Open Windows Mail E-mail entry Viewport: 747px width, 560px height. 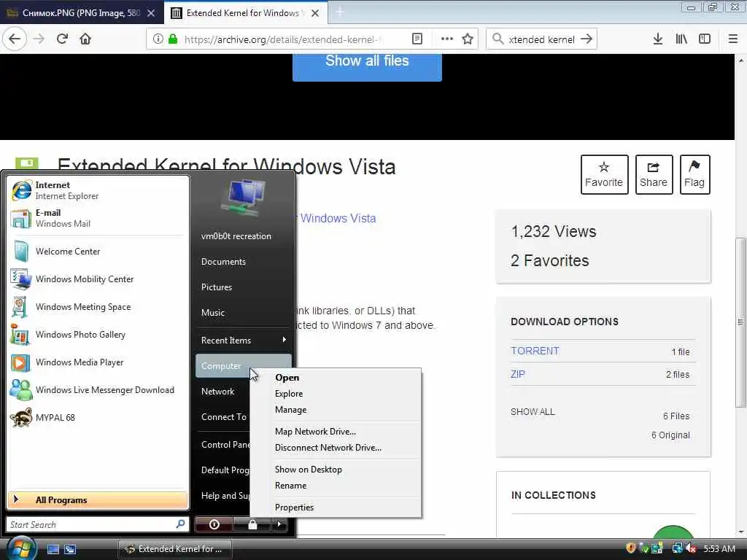(99, 218)
